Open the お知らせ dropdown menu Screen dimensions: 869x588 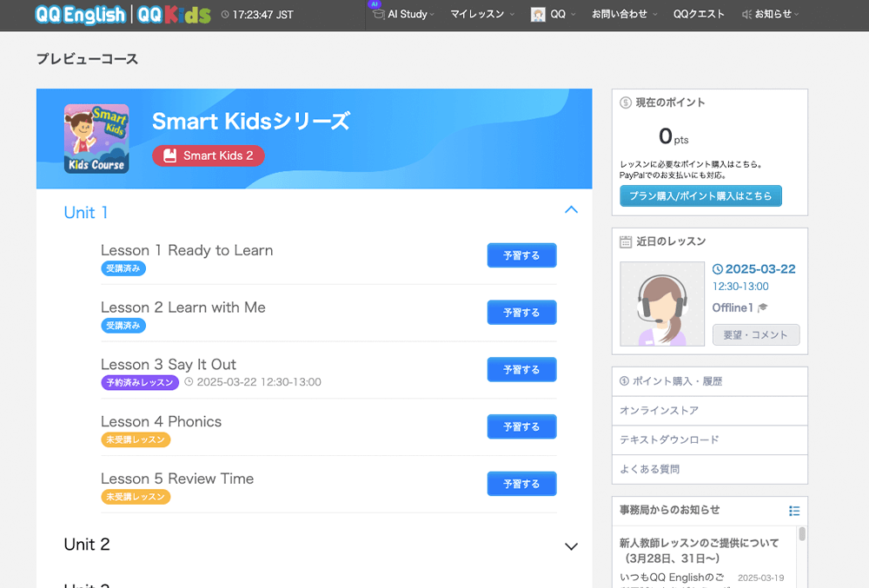(771, 15)
